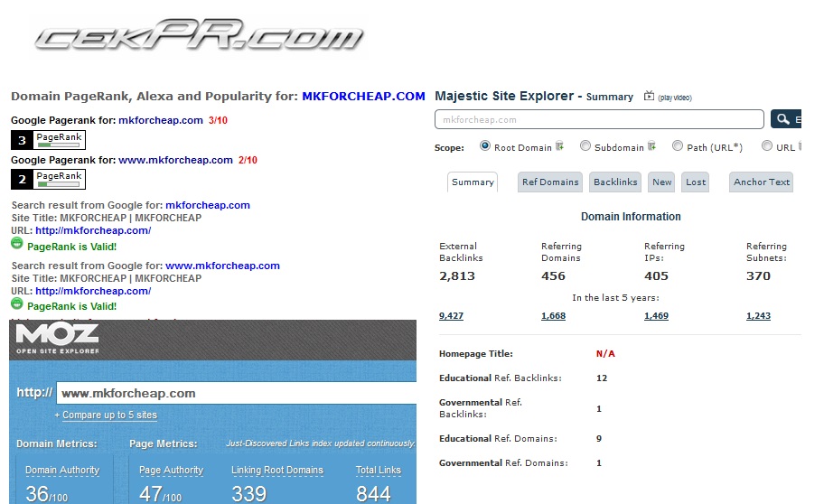Click the 3/10 pagerank score text
The width and height of the screenshot is (824, 504).
point(218,120)
